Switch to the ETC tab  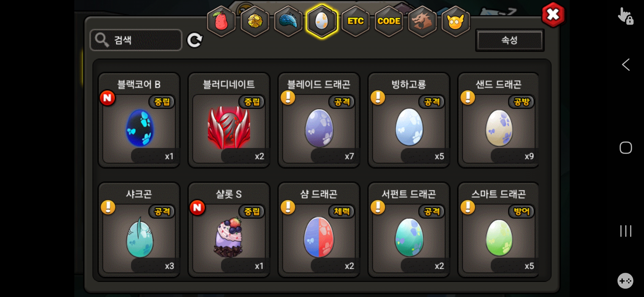click(355, 21)
